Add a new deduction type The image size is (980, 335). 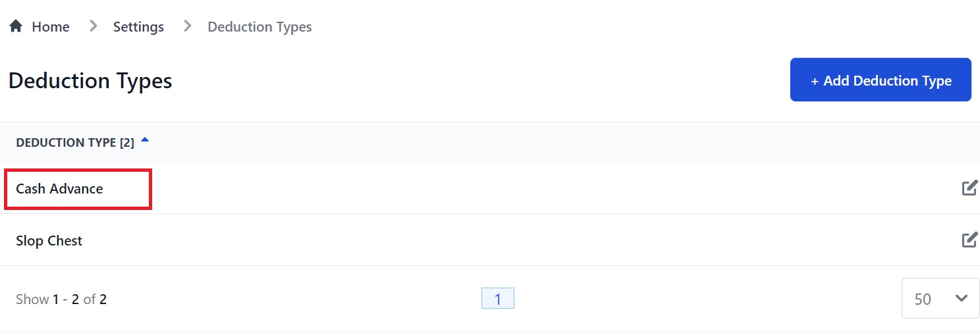(x=881, y=80)
